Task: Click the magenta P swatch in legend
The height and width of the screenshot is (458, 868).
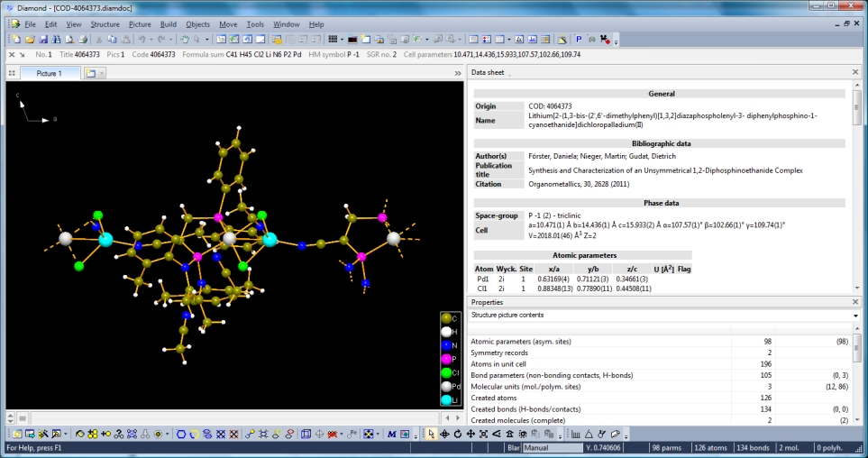Action: (x=445, y=359)
